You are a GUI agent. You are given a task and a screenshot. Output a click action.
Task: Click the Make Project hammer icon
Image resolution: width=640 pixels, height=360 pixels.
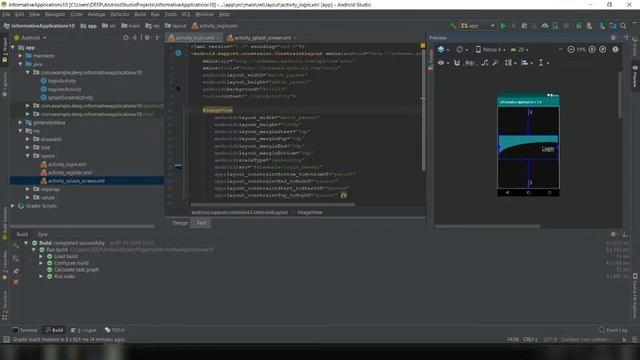click(453, 26)
